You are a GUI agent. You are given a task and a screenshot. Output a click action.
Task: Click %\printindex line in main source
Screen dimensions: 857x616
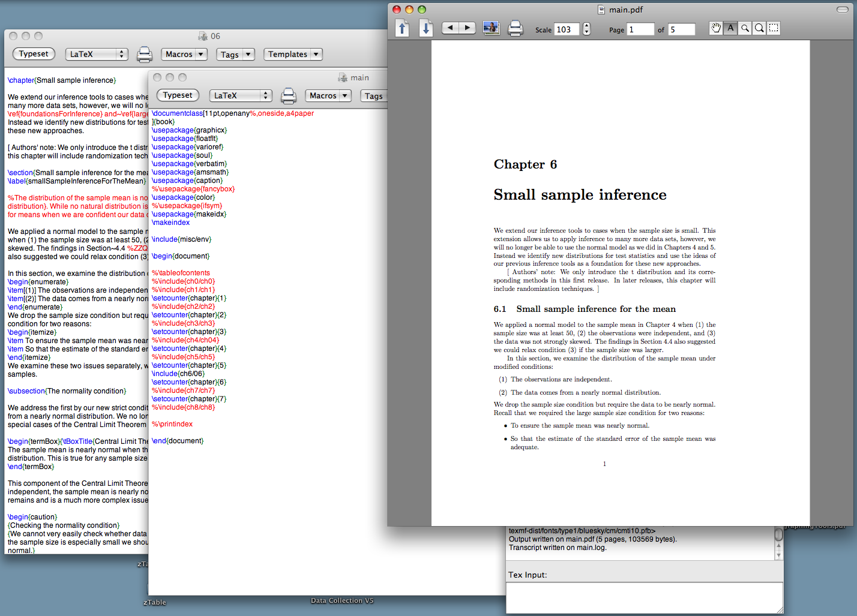[172, 424]
